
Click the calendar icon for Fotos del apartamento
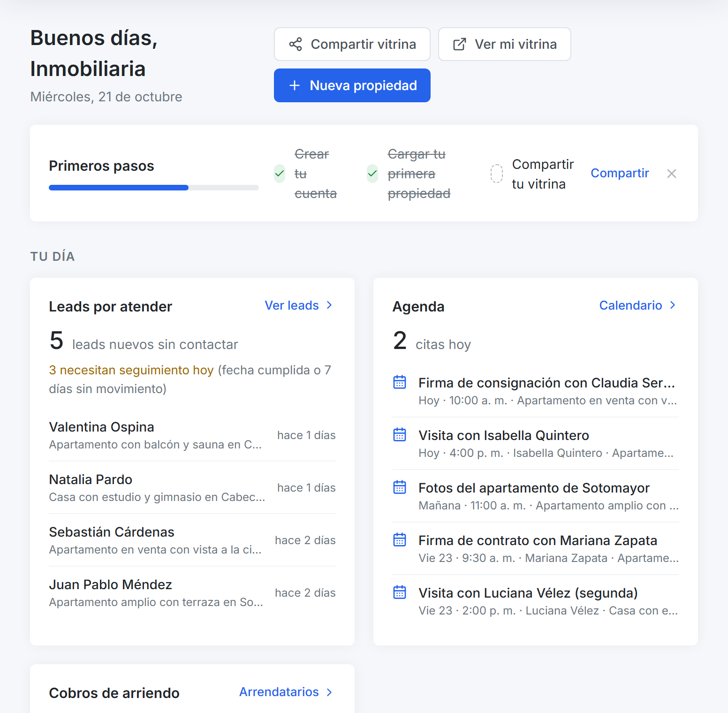pyautogui.click(x=400, y=487)
